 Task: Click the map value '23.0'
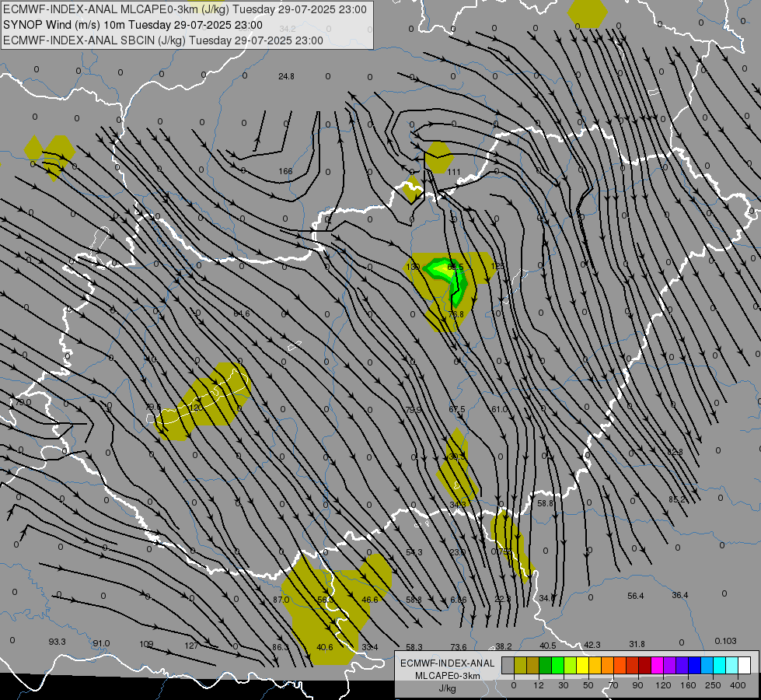[457, 552]
